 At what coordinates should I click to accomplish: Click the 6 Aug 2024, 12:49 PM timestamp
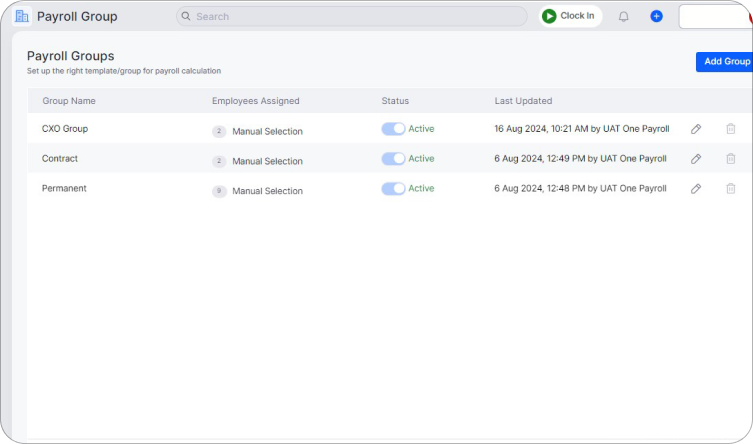(580, 158)
